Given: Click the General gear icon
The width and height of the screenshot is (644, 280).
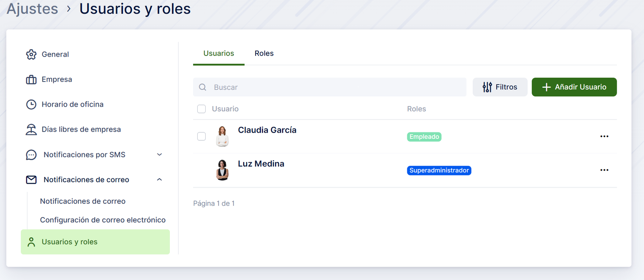Looking at the screenshot, I should (31, 54).
